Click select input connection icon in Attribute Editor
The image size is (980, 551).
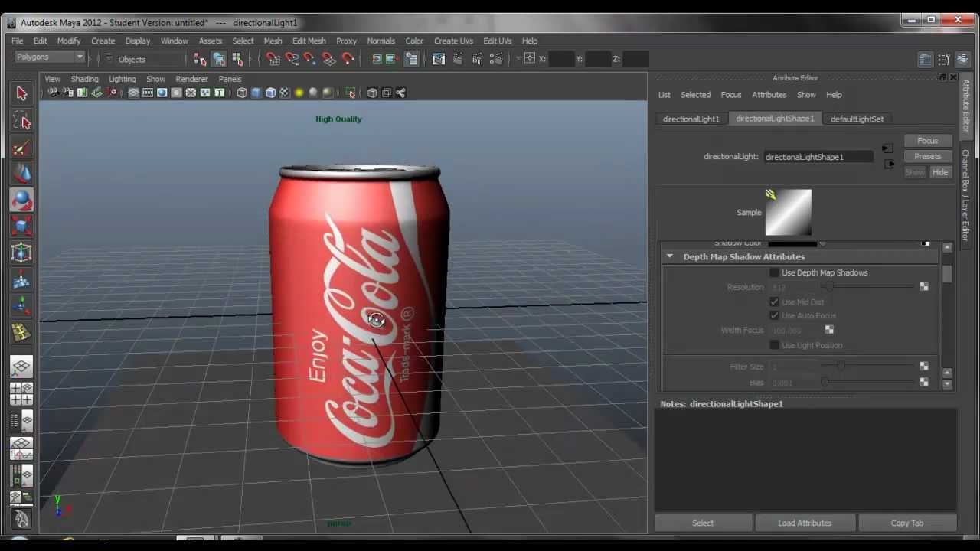887,148
